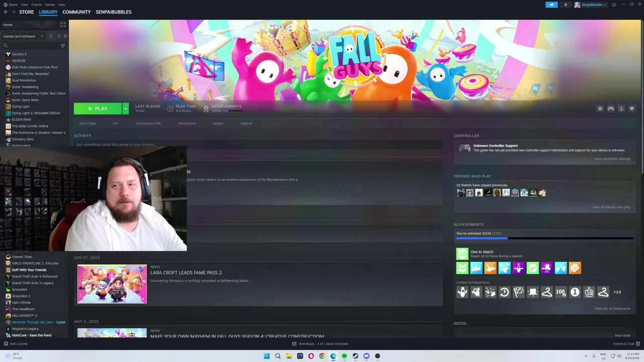The image size is (644, 362).
Task: Switch to the COMMUNITY tab
Action: click(x=76, y=12)
